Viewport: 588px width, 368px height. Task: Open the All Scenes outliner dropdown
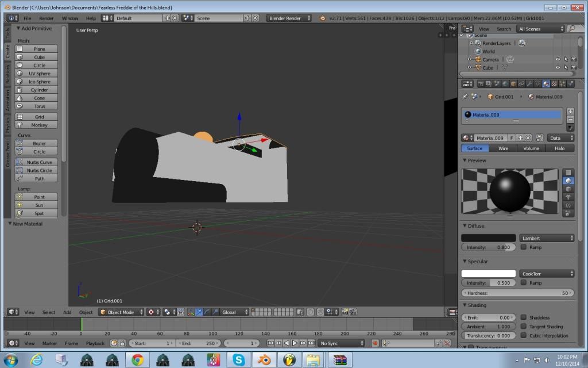click(x=540, y=29)
